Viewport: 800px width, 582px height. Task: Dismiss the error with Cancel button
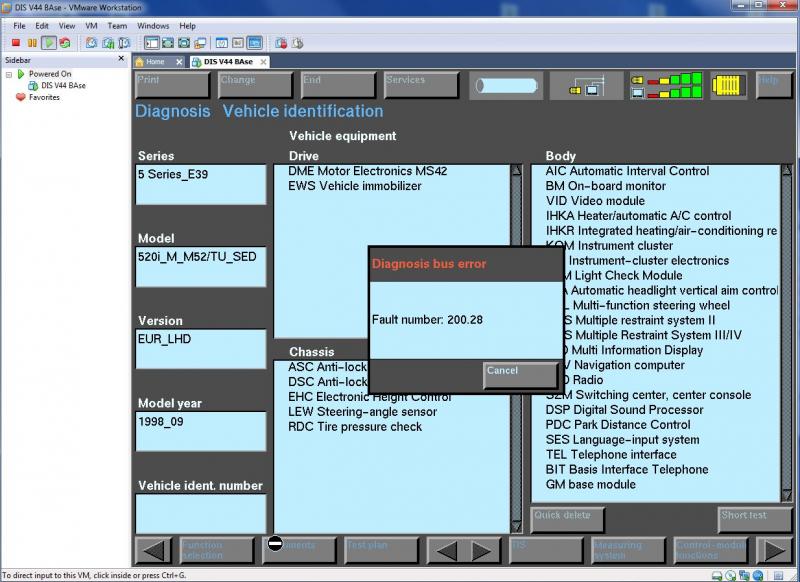(x=520, y=375)
